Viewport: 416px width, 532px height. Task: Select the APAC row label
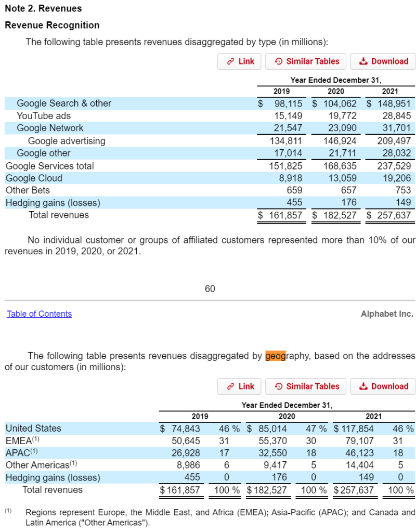22,453
